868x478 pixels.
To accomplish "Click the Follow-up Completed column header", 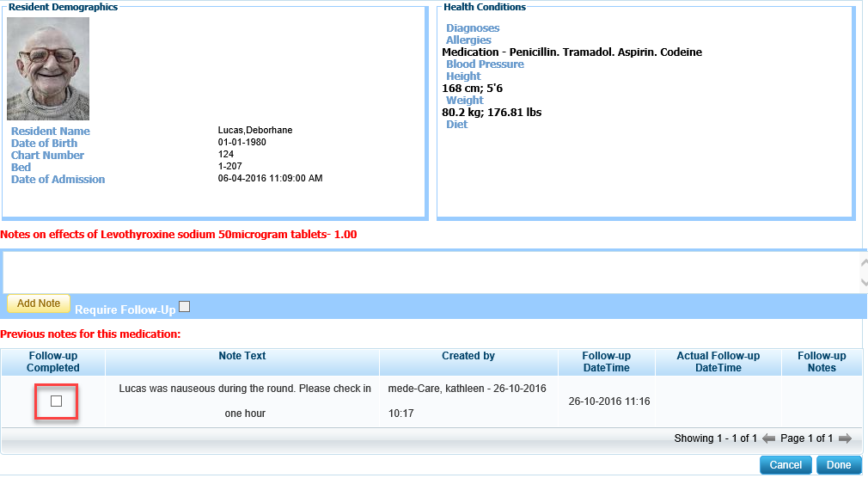I will 53,362.
